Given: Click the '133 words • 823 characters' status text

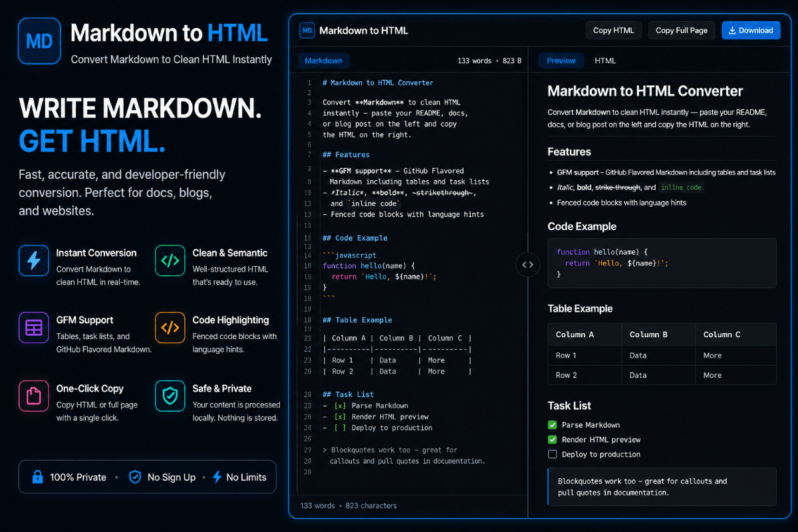Looking at the screenshot, I should pos(348,505).
